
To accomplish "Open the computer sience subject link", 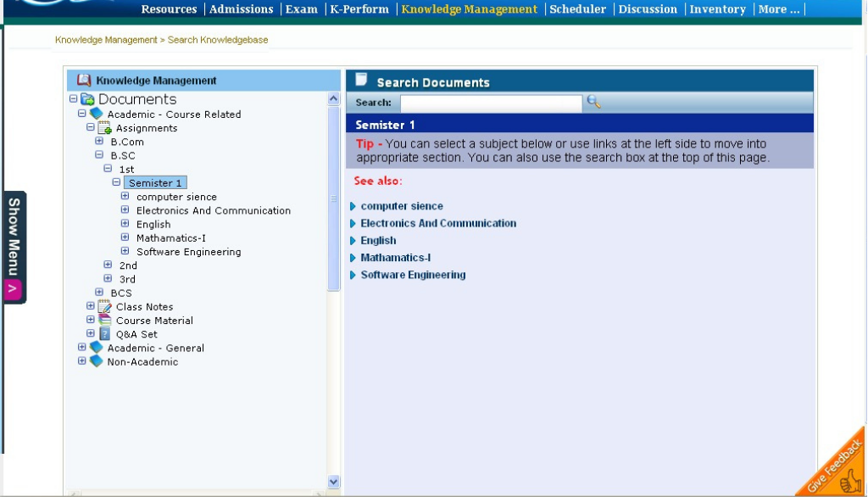I will coord(402,206).
